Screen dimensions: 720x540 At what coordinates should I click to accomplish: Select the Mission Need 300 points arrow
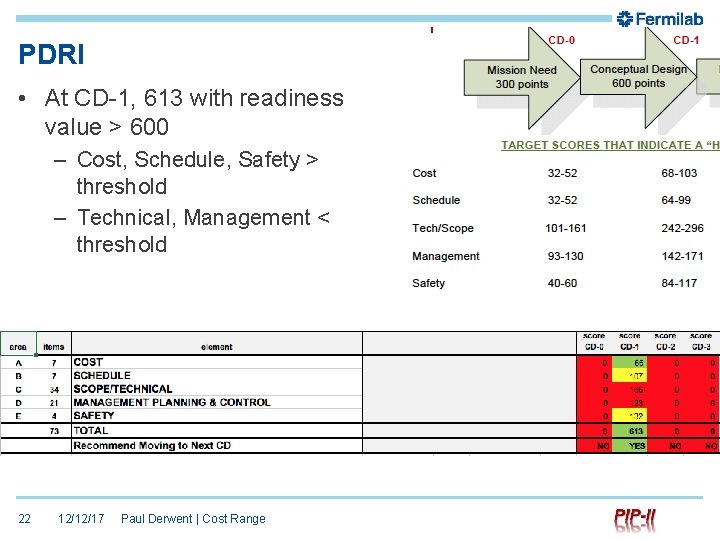point(522,77)
